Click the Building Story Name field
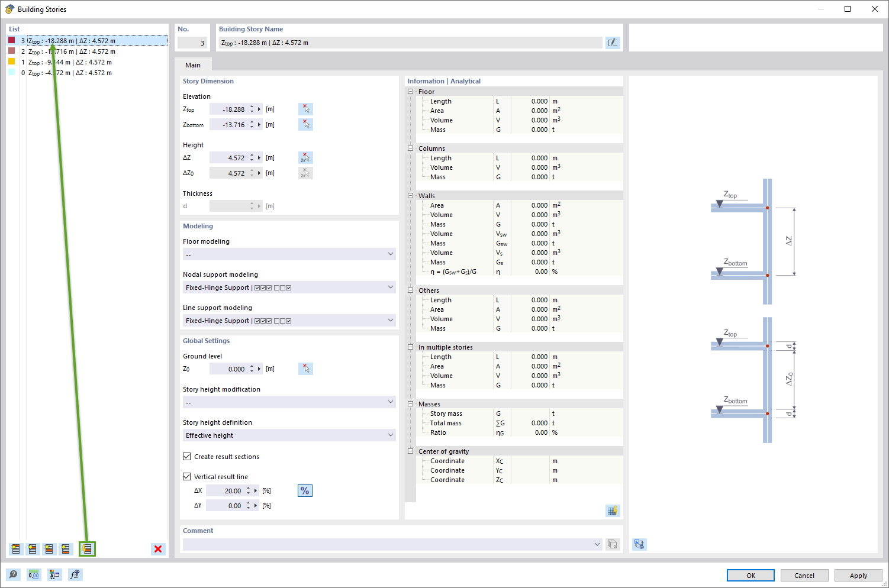 [x=410, y=43]
